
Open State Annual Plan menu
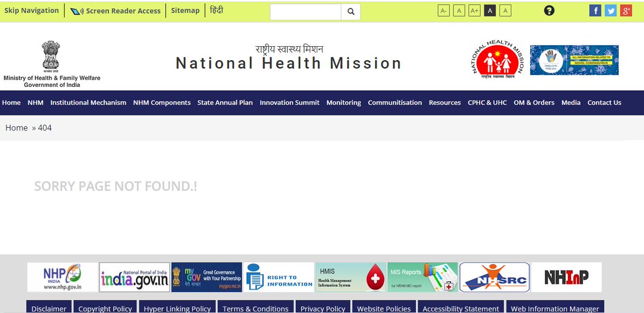pos(225,103)
